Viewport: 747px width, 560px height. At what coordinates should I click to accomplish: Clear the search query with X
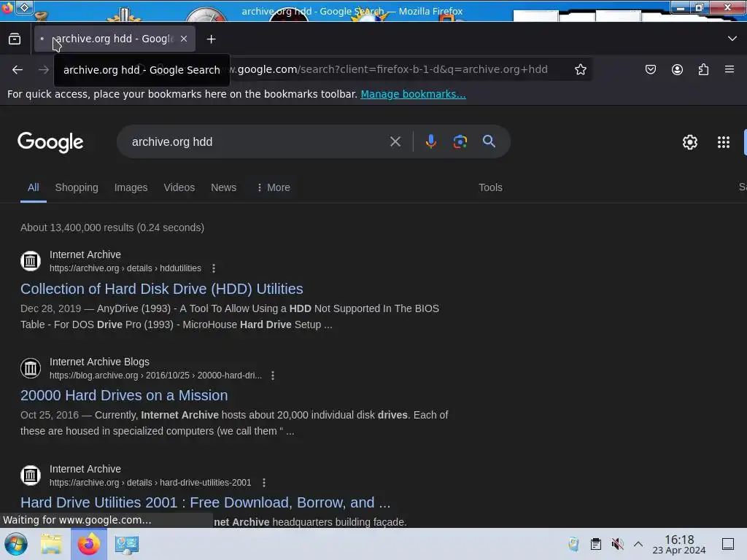395,142
